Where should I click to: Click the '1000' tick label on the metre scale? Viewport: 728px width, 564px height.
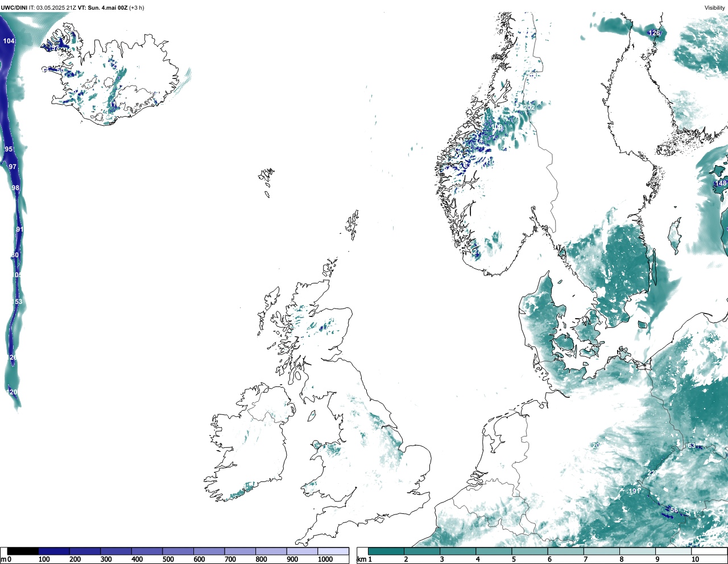coord(325,559)
